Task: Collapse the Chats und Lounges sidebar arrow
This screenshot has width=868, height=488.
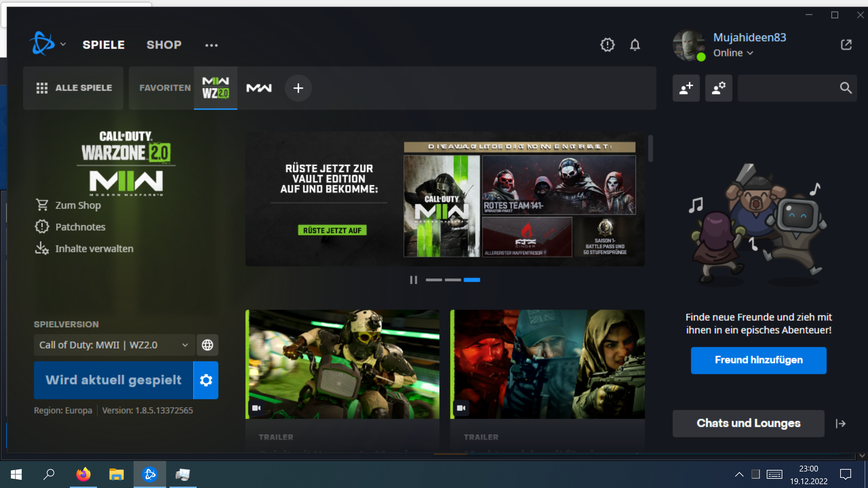Action: [x=841, y=423]
